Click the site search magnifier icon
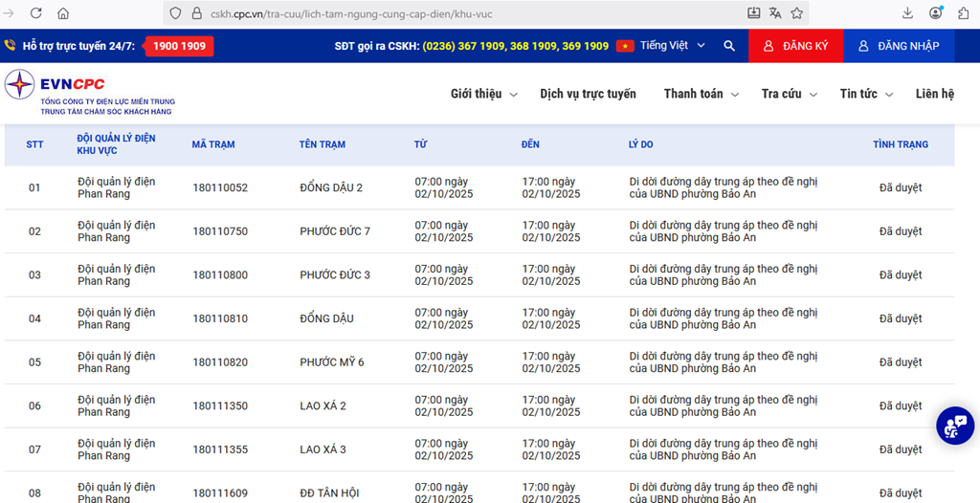980x503 pixels. point(729,46)
